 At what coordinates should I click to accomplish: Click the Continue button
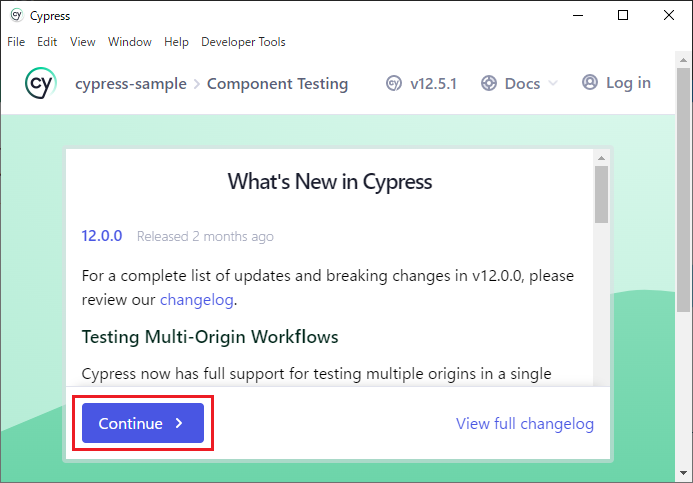click(x=143, y=423)
